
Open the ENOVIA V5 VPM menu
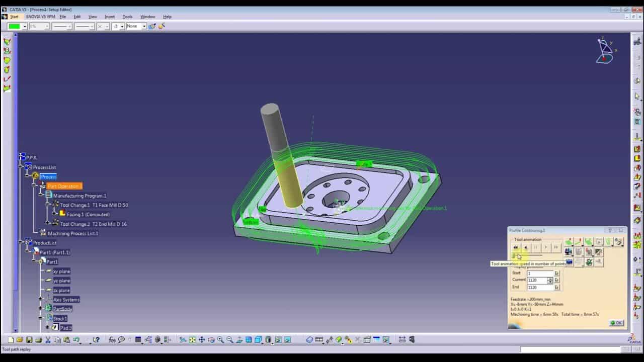(x=40, y=17)
